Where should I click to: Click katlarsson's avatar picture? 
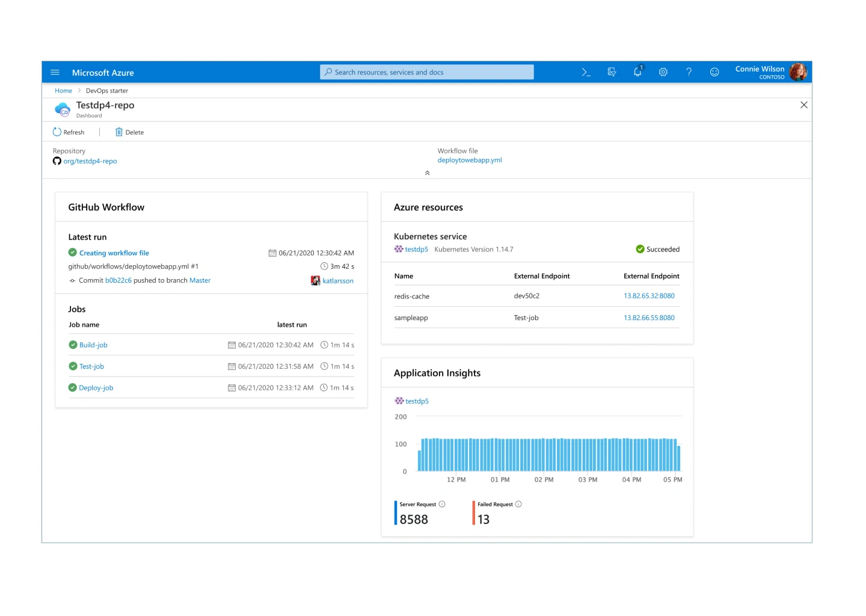point(316,280)
